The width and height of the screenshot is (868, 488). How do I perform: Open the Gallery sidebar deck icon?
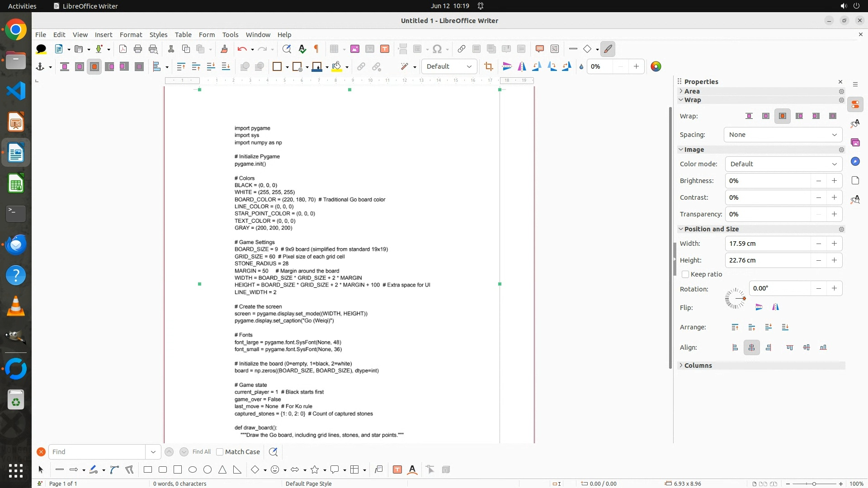[x=855, y=143]
